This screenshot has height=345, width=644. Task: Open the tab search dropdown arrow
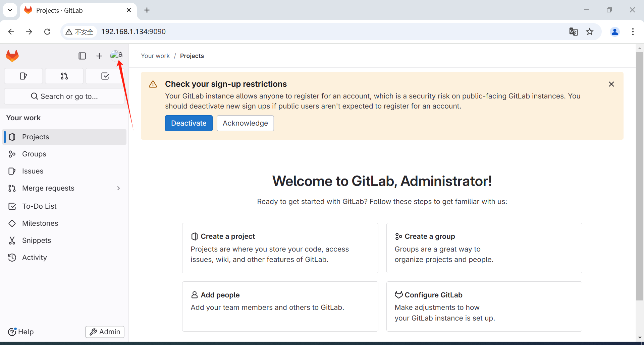pyautogui.click(x=10, y=10)
